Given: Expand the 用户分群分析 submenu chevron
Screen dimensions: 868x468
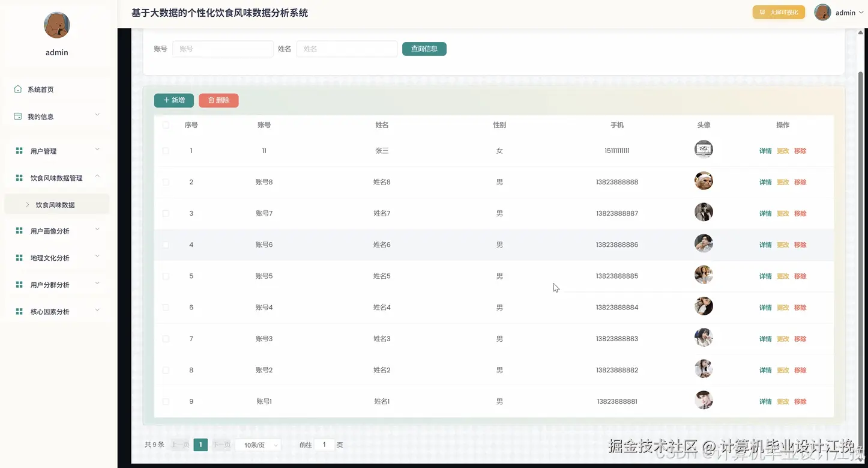Looking at the screenshot, I should (x=97, y=283).
